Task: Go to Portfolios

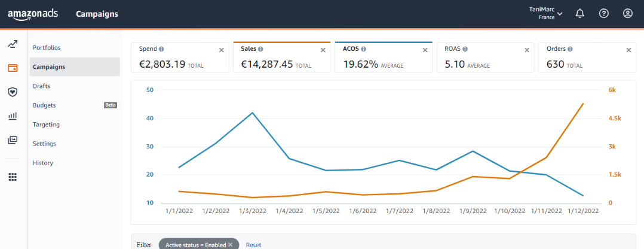Action: 47,48
